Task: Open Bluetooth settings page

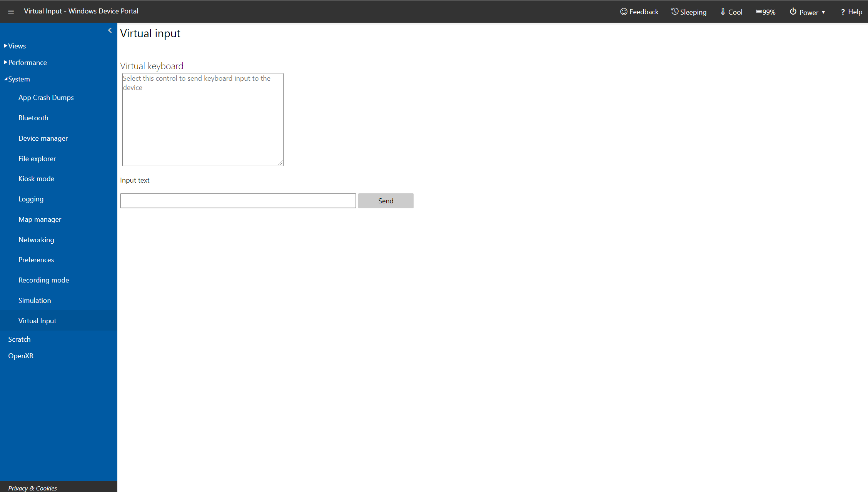Action: pyautogui.click(x=33, y=118)
